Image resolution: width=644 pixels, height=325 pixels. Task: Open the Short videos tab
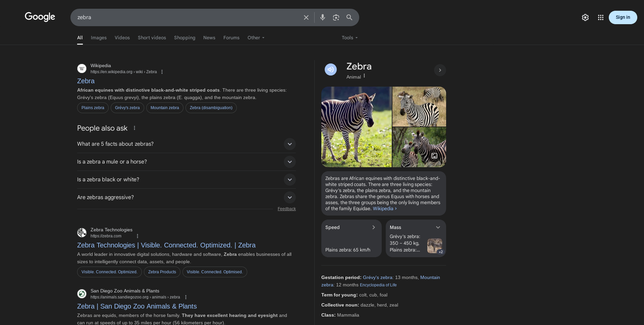click(x=152, y=38)
